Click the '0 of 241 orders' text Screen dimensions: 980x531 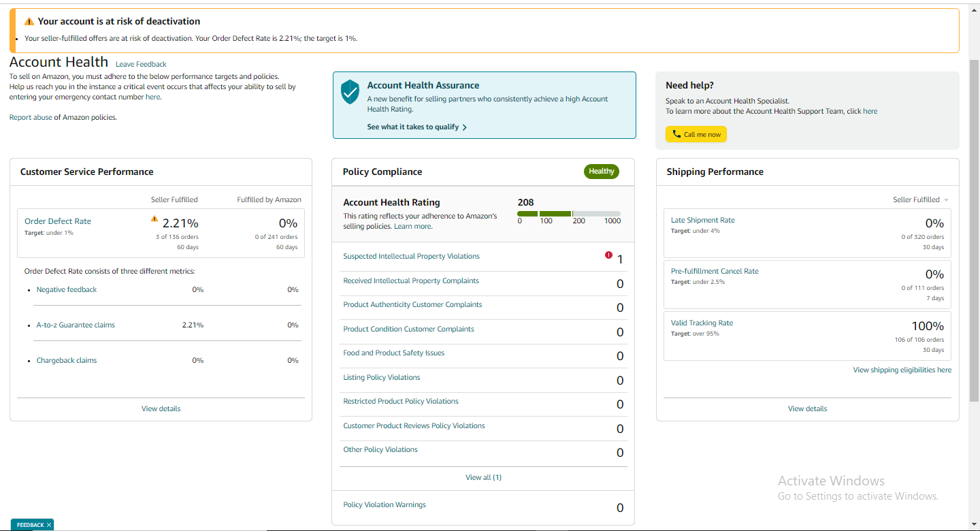pos(276,237)
